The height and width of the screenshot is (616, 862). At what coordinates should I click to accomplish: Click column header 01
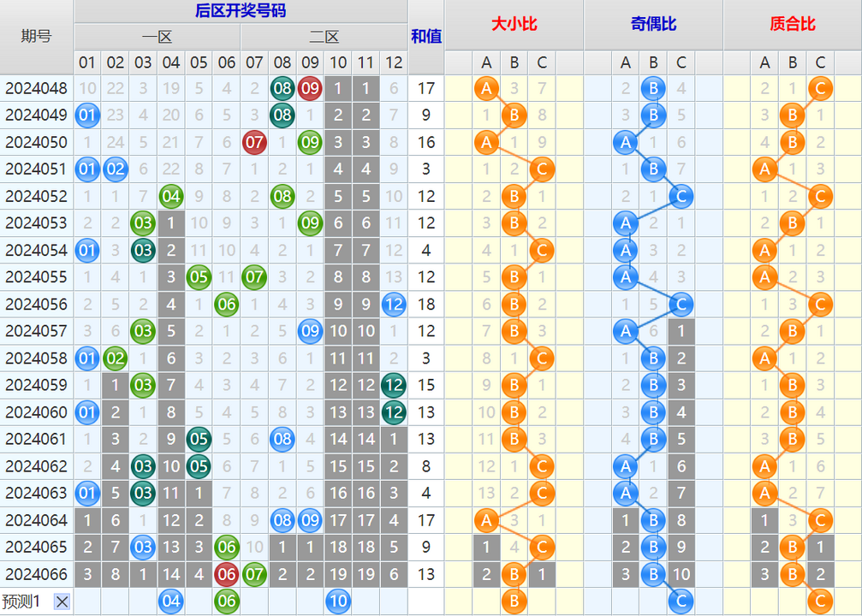click(87, 62)
